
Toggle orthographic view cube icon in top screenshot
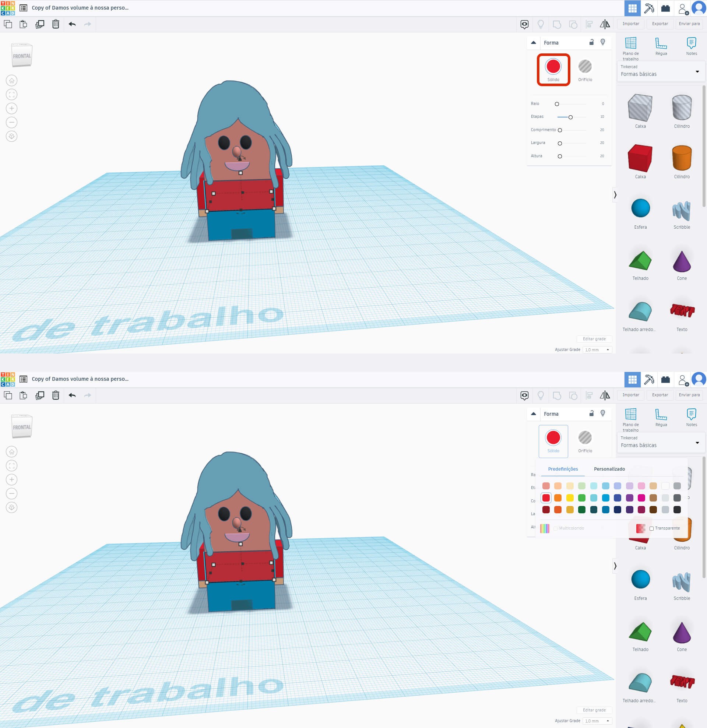coord(12,136)
